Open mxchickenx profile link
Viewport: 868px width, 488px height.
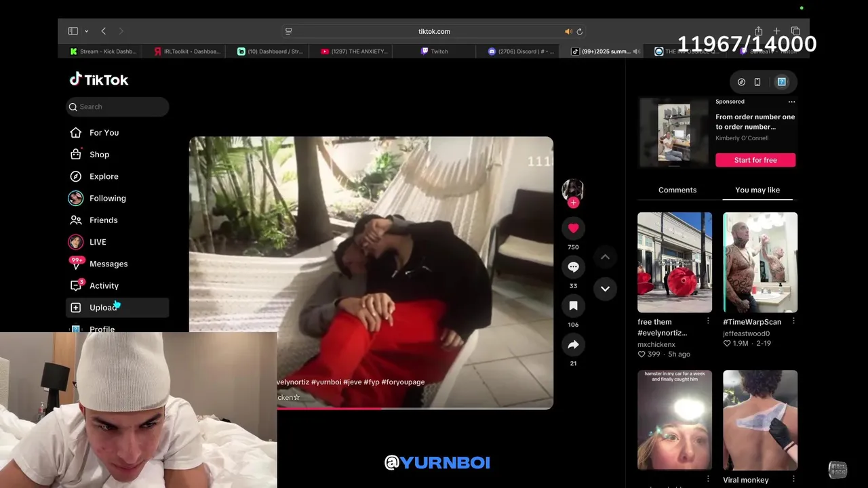[x=656, y=344]
